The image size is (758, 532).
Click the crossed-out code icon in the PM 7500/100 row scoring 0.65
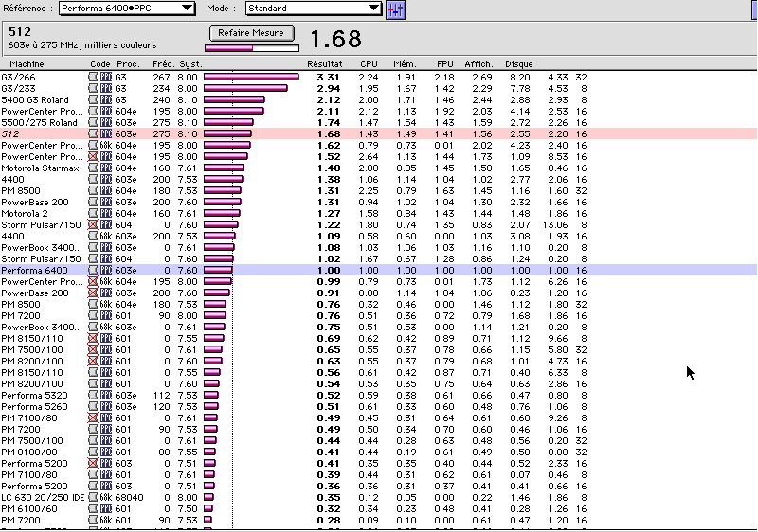(93, 349)
